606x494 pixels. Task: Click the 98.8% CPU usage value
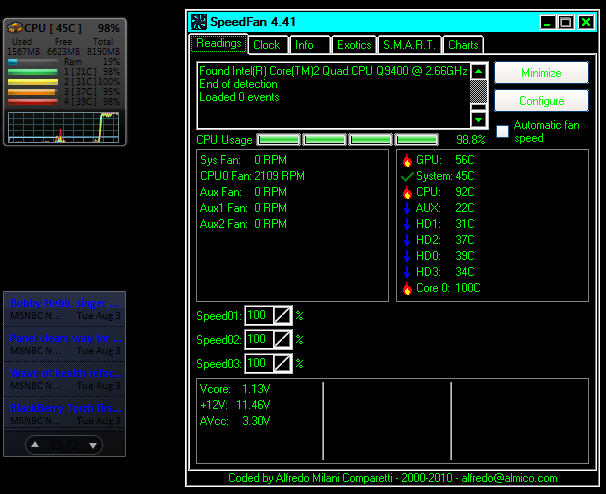471,140
